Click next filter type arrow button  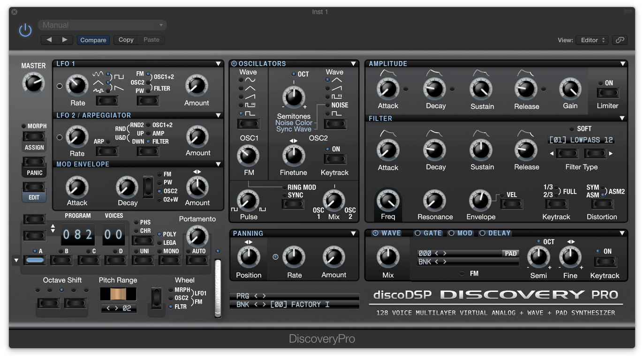tap(596, 153)
